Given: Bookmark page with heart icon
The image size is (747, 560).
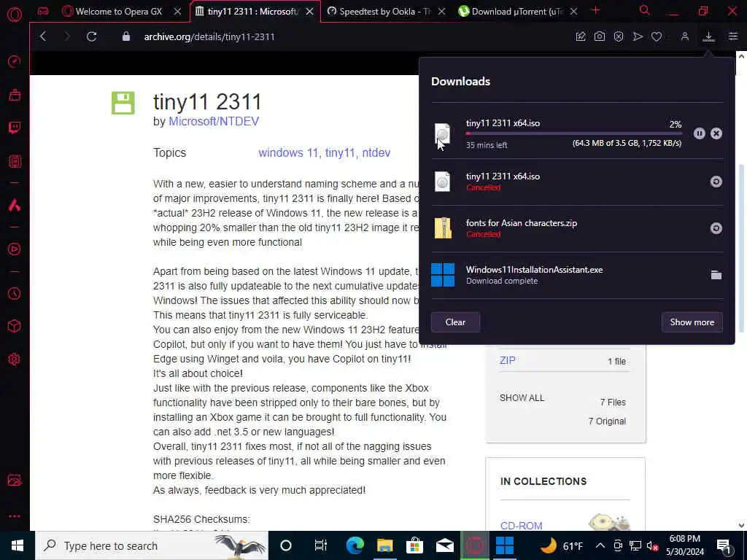Looking at the screenshot, I should click(x=657, y=36).
